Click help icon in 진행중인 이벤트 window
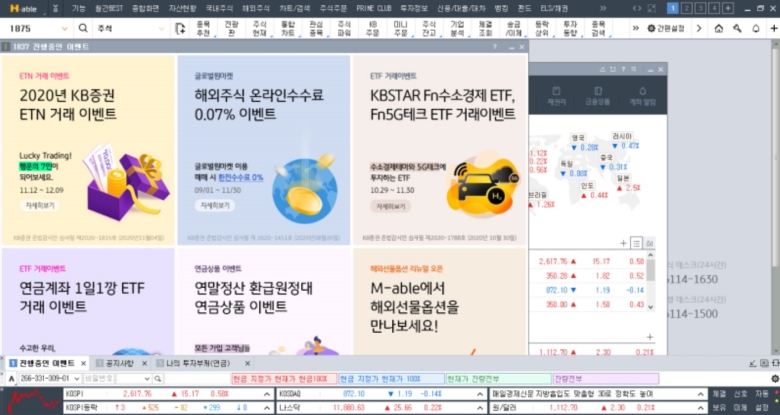 (494, 47)
